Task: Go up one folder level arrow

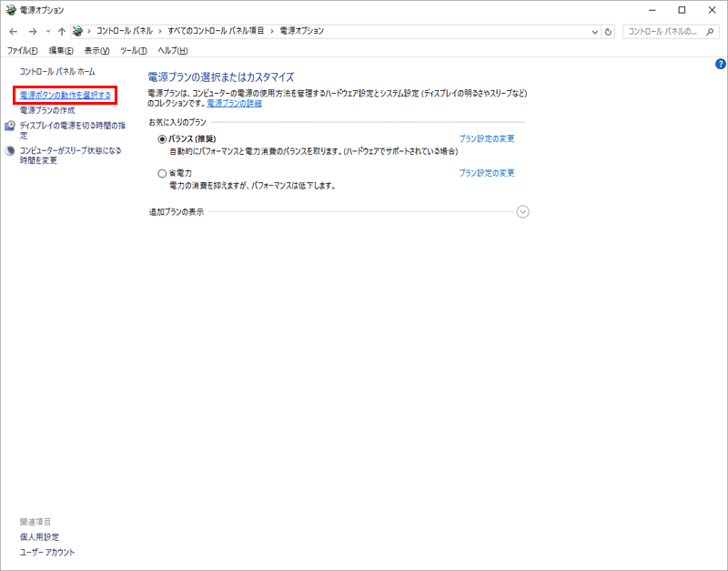Action: 62,31
